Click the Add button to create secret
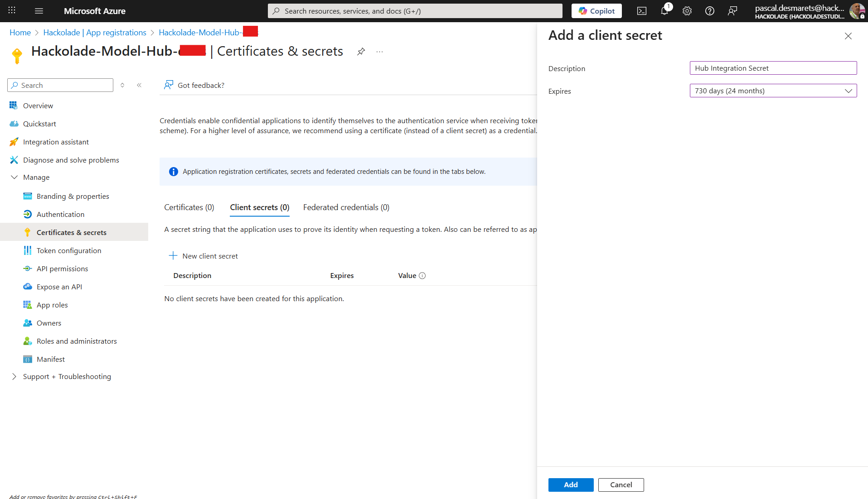 [570, 485]
